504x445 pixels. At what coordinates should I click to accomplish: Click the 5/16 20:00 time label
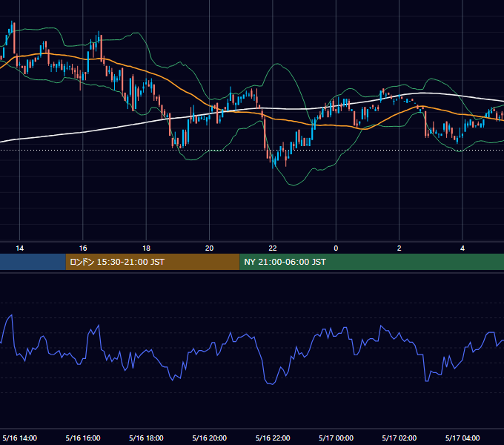pos(210,438)
